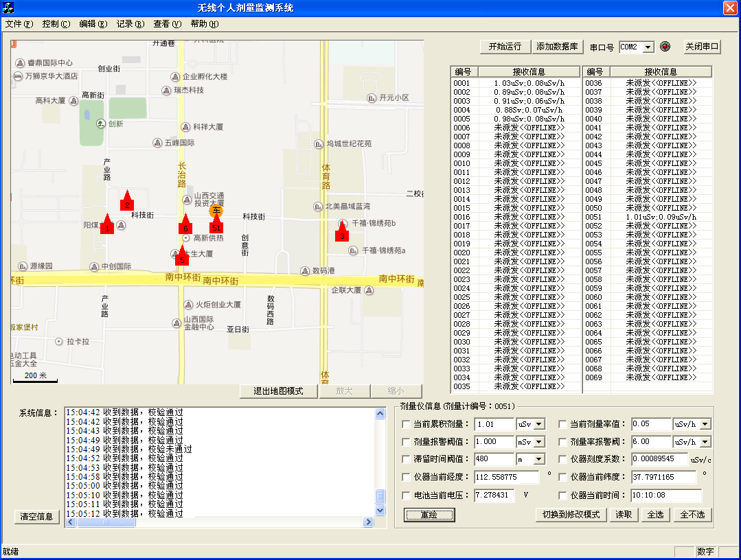Click the 全不选 button
The height and width of the screenshot is (560, 741).
pyautogui.click(x=692, y=515)
